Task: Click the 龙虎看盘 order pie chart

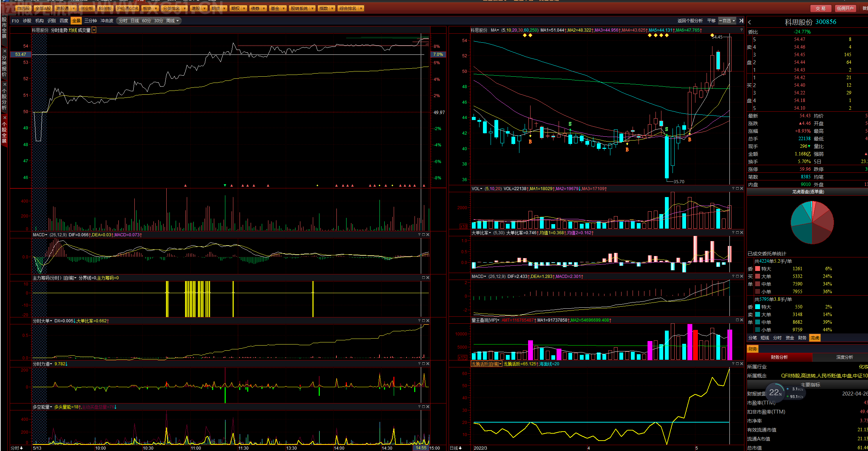Action: (x=812, y=222)
